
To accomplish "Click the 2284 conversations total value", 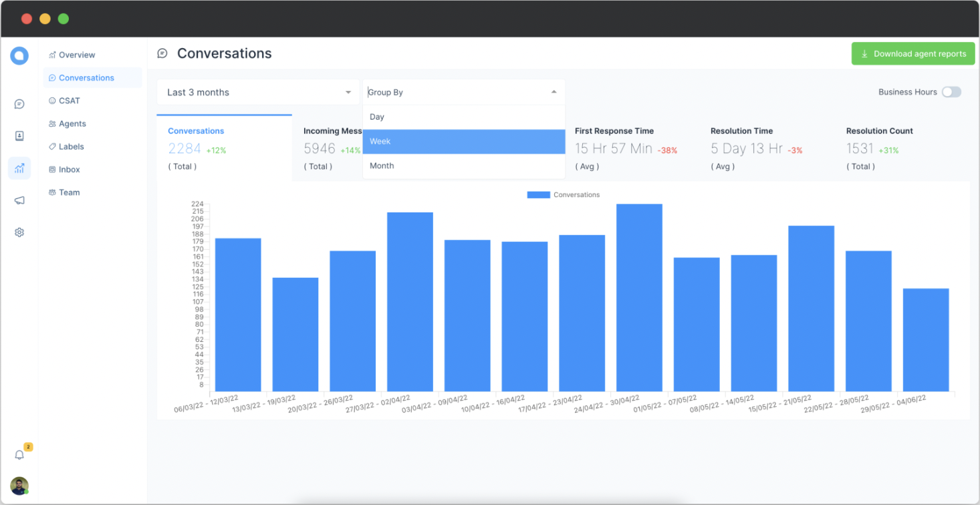I will click(185, 149).
